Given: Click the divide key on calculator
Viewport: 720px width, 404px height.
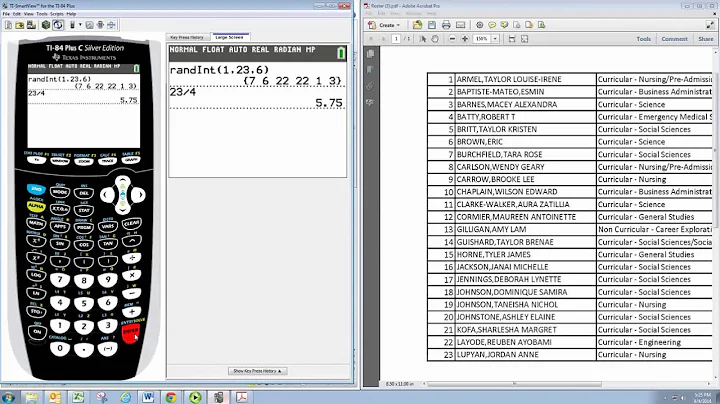Looking at the screenshot, I should (x=132, y=258).
